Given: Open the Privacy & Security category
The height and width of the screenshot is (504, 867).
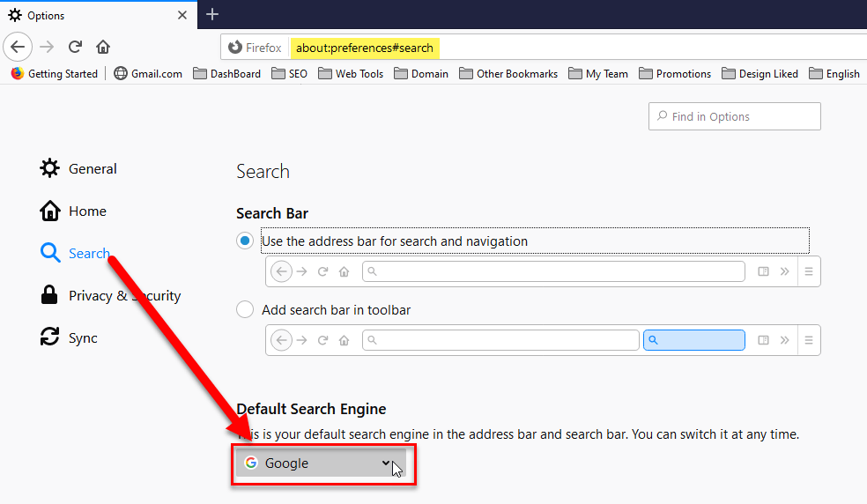Looking at the screenshot, I should (x=110, y=295).
